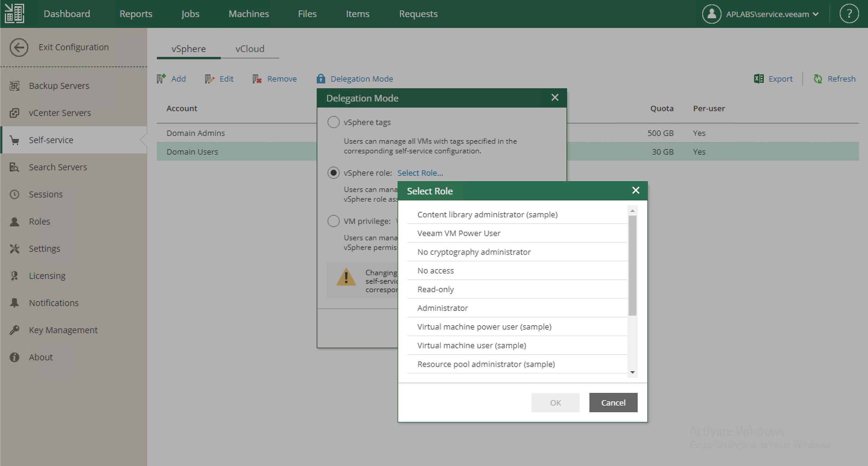Select the Domain Users account row
Image resolution: width=868 pixels, height=466 pixels.
tap(237, 152)
